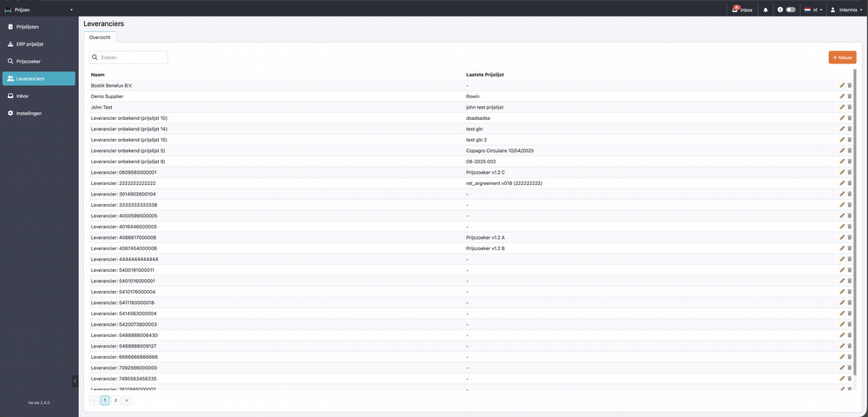Click the Zoeken search field
Screen dimensions: 868x417
pyautogui.click(x=128, y=57)
